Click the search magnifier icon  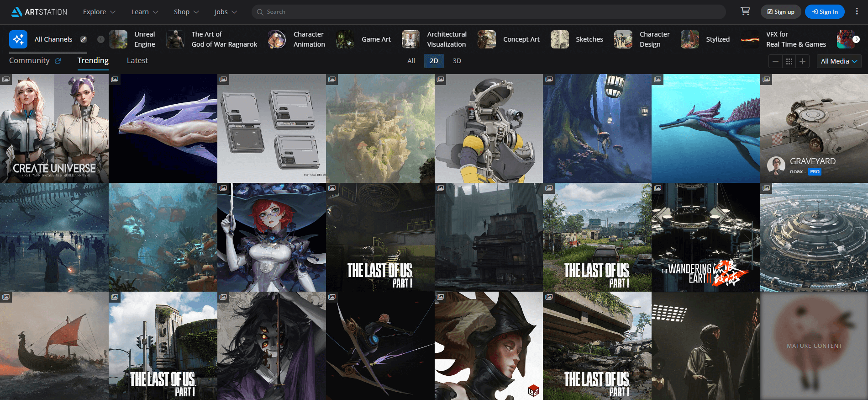click(x=260, y=12)
